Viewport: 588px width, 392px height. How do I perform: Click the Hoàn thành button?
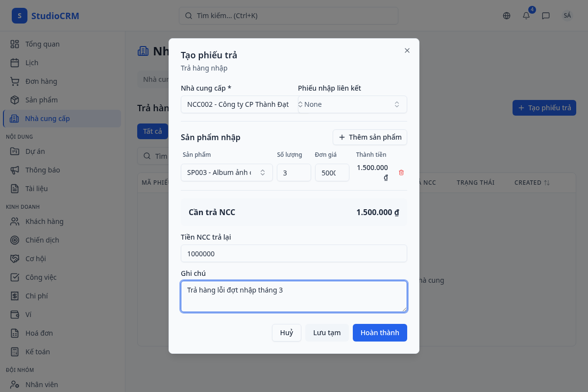[x=380, y=333]
